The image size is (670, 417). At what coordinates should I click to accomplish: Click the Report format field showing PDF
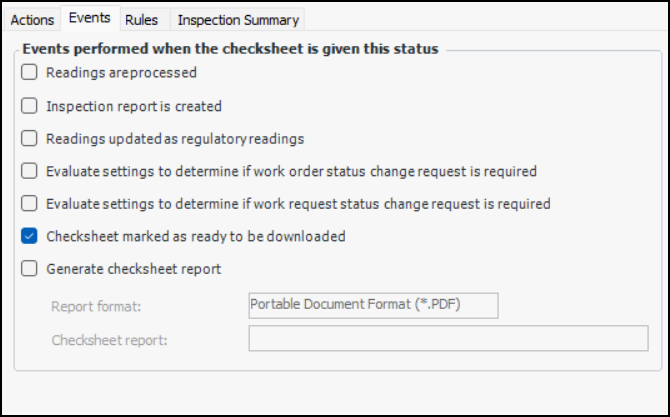coord(373,304)
